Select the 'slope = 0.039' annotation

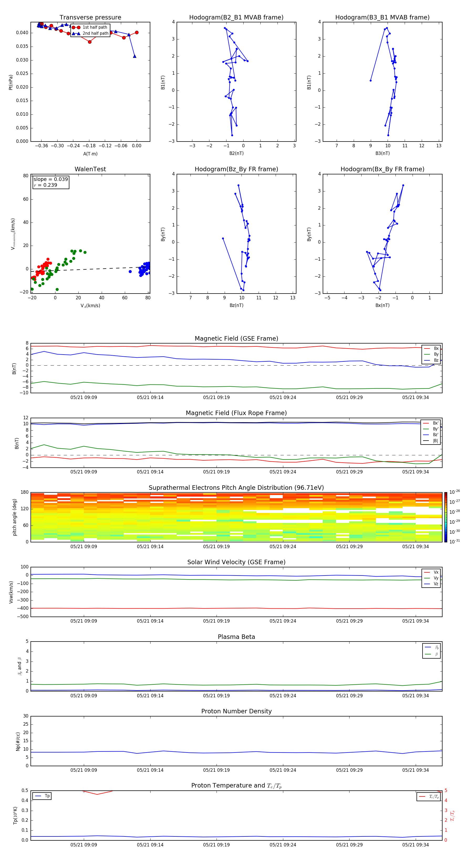coord(50,179)
